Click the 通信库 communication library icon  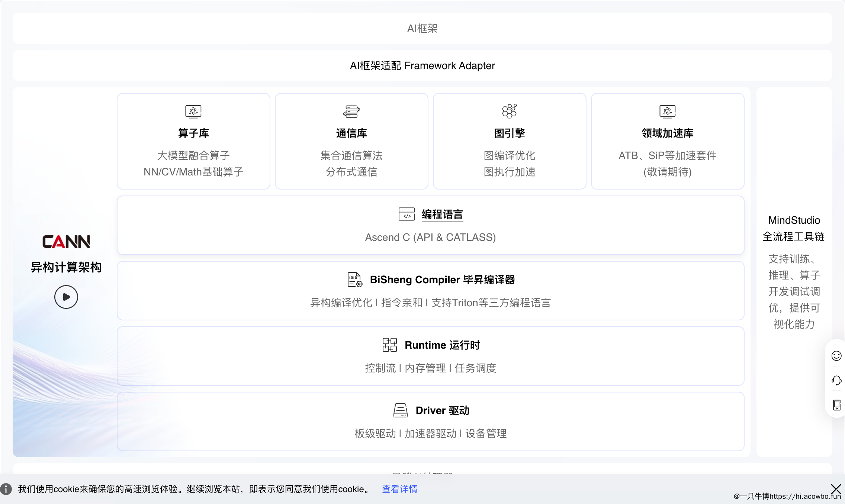(x=351, y=111)
